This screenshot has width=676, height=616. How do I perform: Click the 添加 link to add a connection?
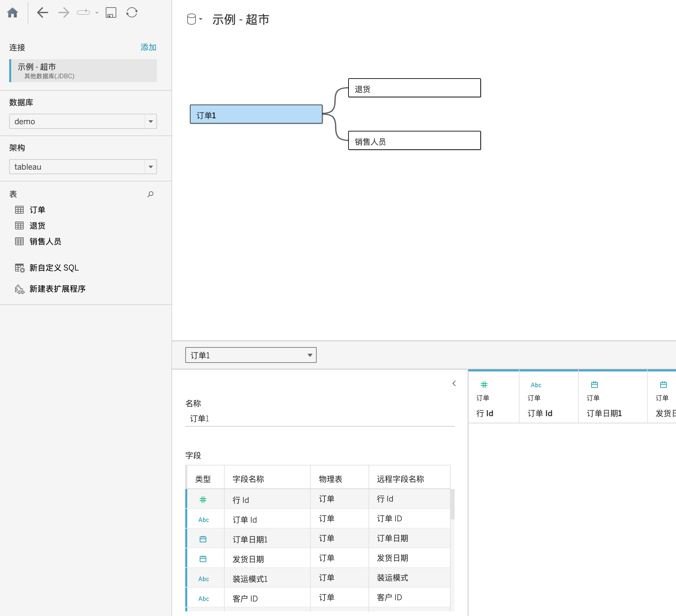148,47
